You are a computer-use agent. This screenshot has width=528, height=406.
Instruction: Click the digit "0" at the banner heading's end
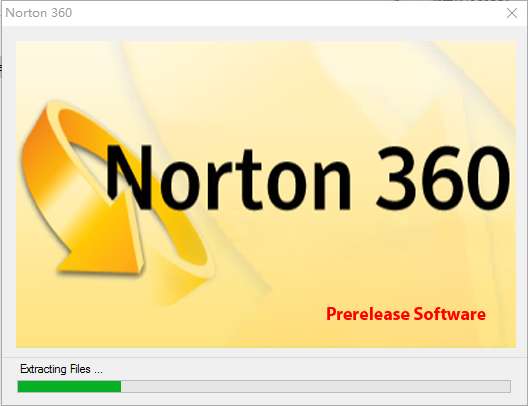[x=488, y=177]
